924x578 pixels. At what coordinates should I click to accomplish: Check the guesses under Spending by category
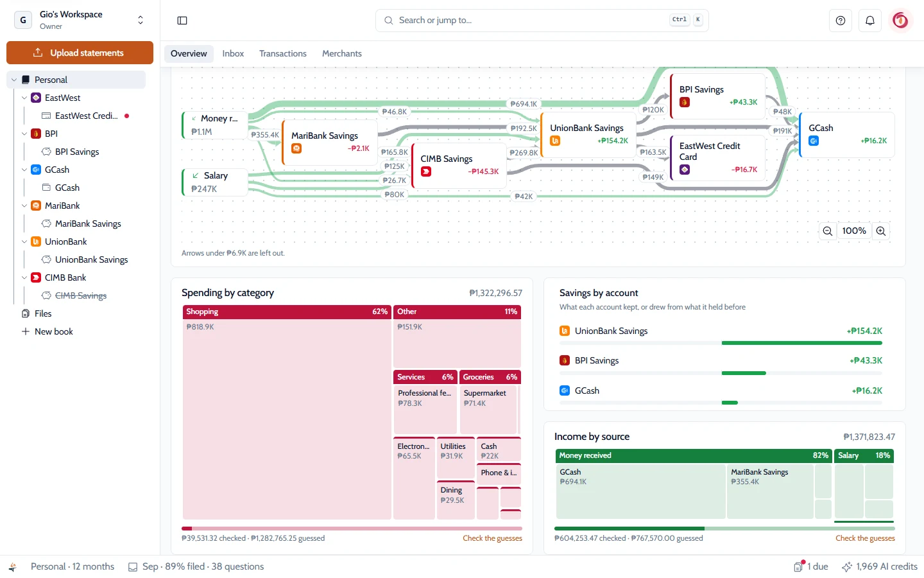pyautogui.click(x=492, y=538)
